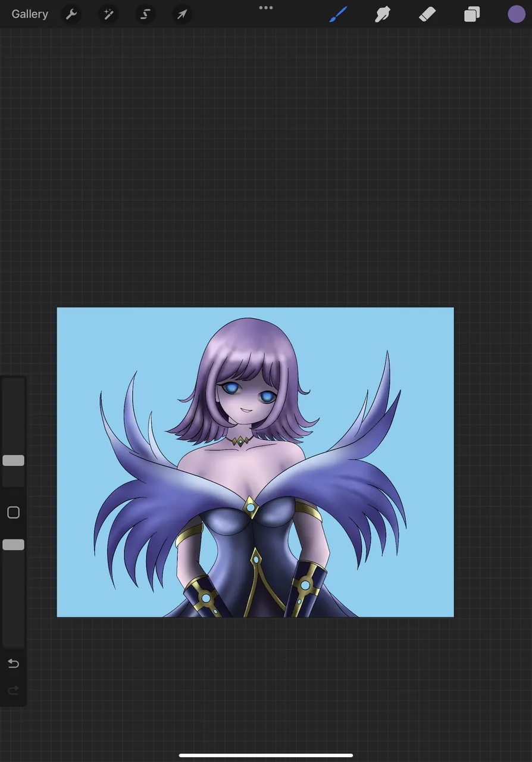Redo the last undone action
Image resolution: width=532 pixels, height=762 pixels.
tap(13, 691)
